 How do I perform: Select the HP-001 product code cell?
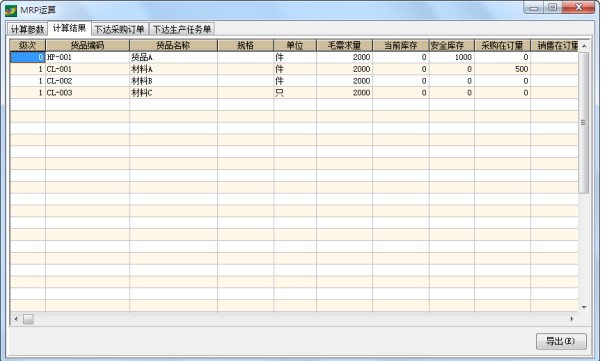87,57
